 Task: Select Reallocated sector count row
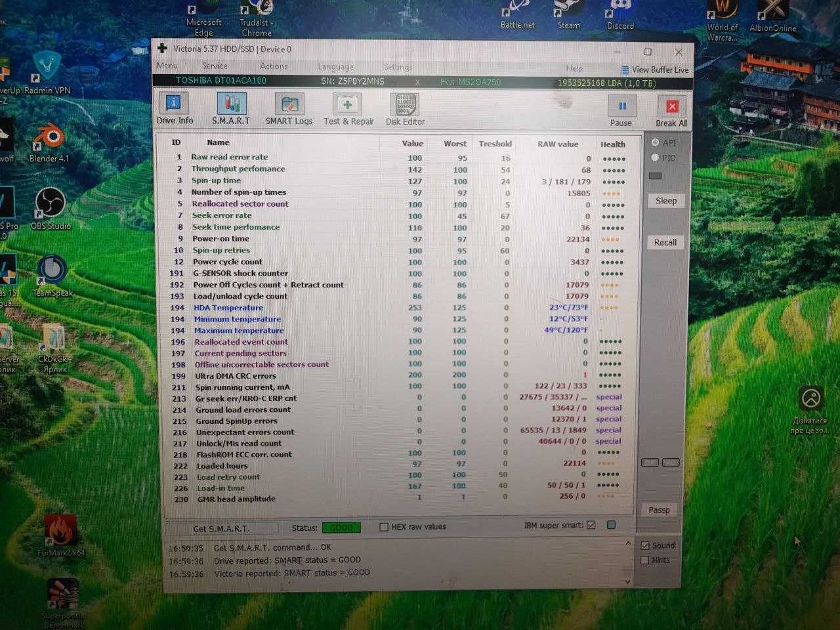tap(398, 204)
